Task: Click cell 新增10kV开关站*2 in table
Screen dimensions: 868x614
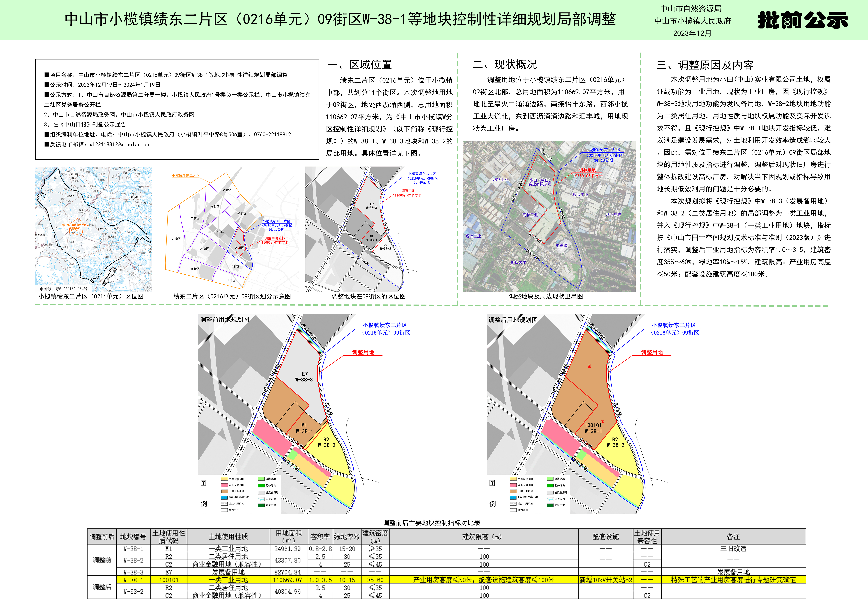Action: click(x=606, y=580)
